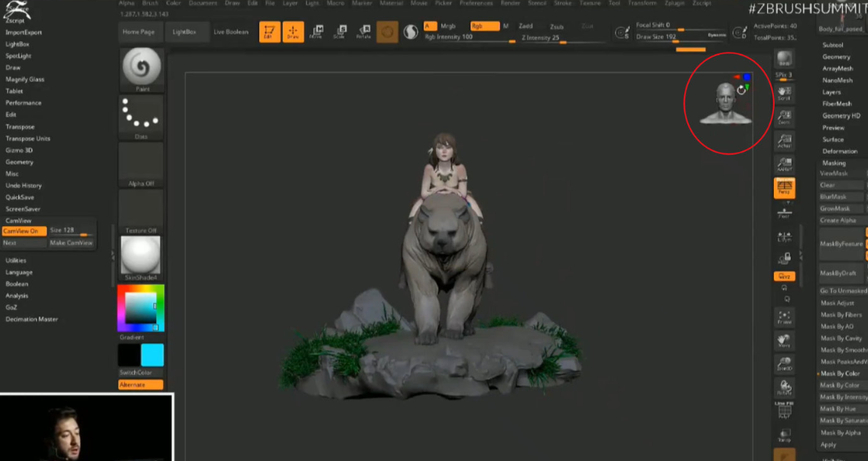Click the D dynamic-size icon near ActivePoints

740,33
